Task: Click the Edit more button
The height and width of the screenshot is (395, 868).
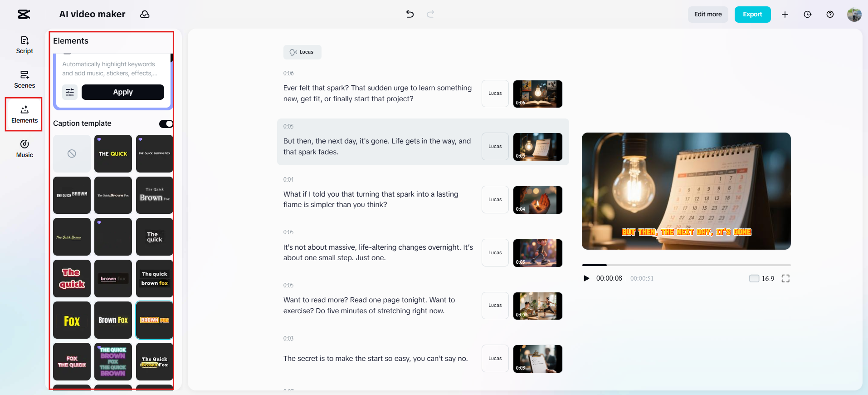Action: (x=708, y=15)
